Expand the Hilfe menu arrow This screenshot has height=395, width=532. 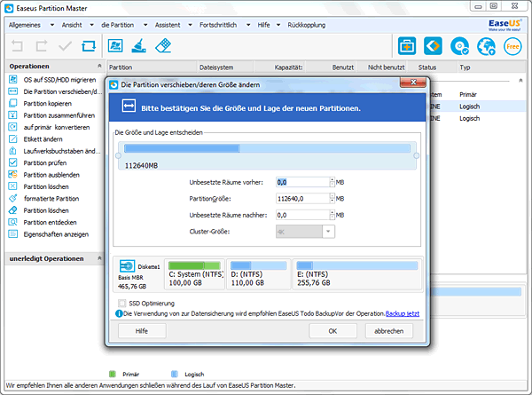point(278,25)
